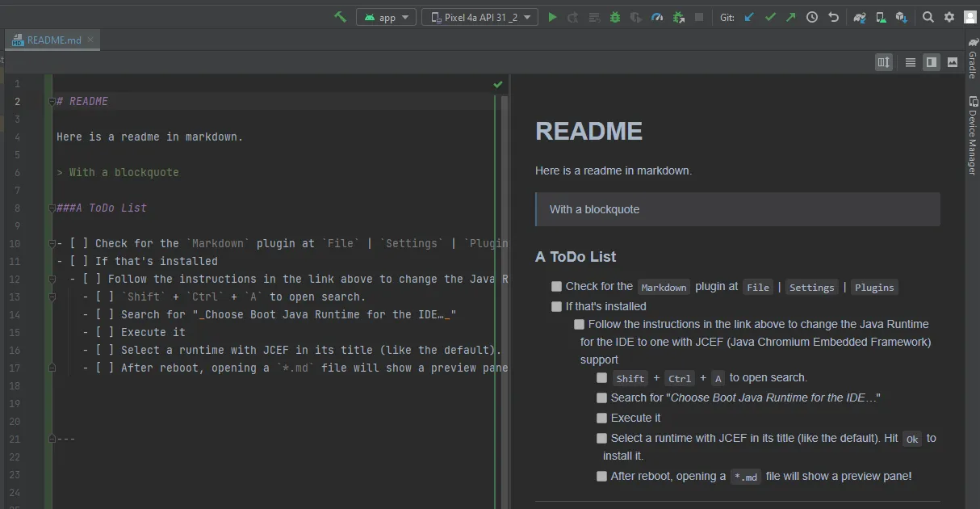Commit changes with Git checkmark icon

[770, 17]
